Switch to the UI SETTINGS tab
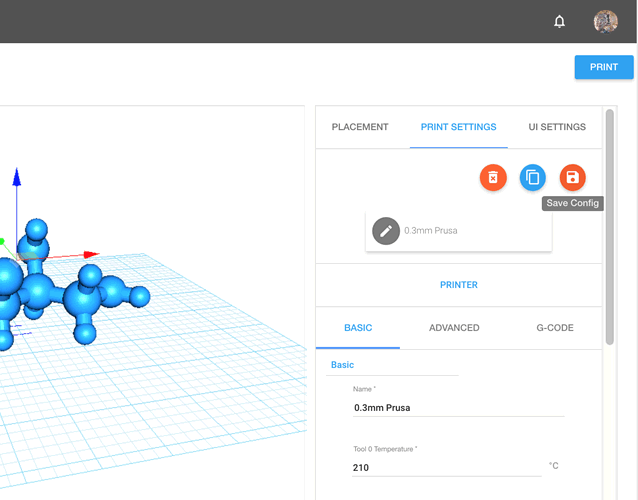The width and height of the screenshot is (638, 500). [x=557, y=127]
